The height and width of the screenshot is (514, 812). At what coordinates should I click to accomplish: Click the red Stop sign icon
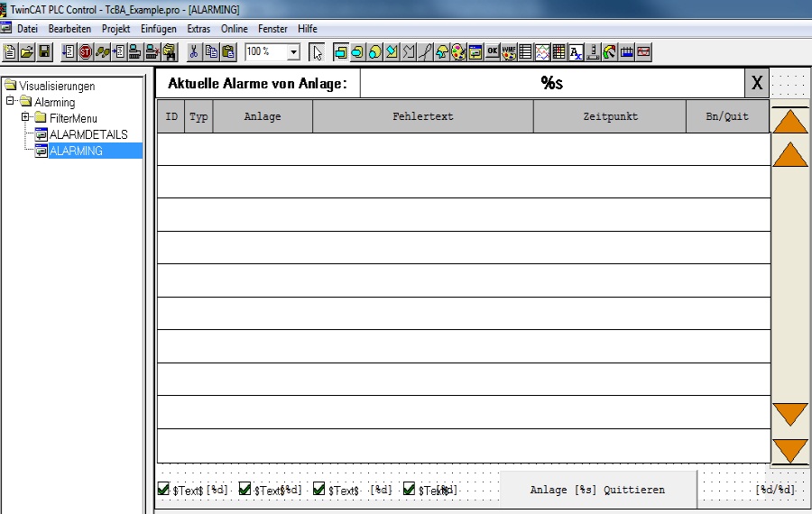85,51
